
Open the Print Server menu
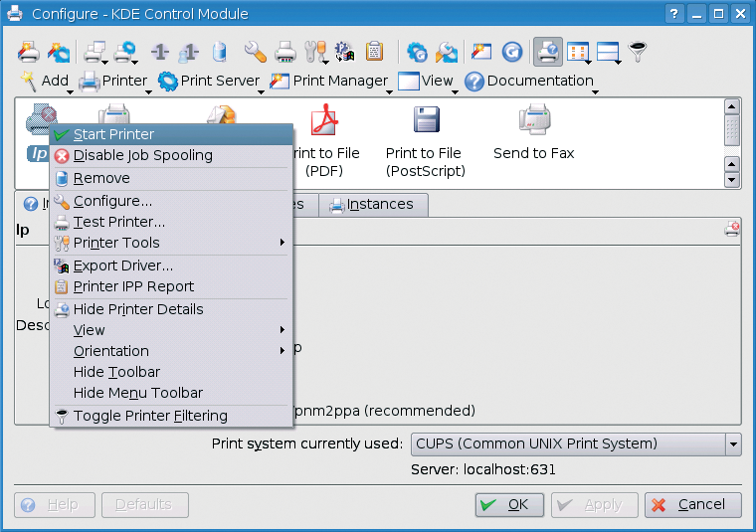(211, 82)
